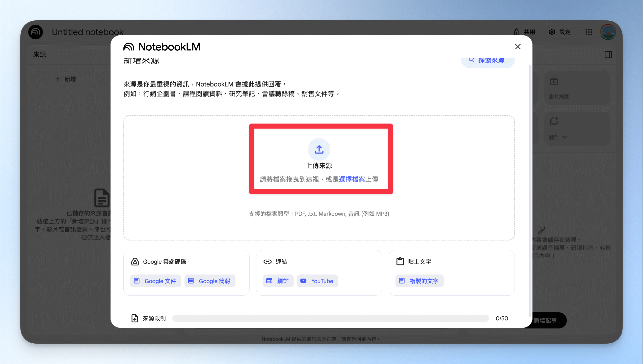Click the 來源限制 file icon
This screenshot has height=364, width=643.
[135, 318]
